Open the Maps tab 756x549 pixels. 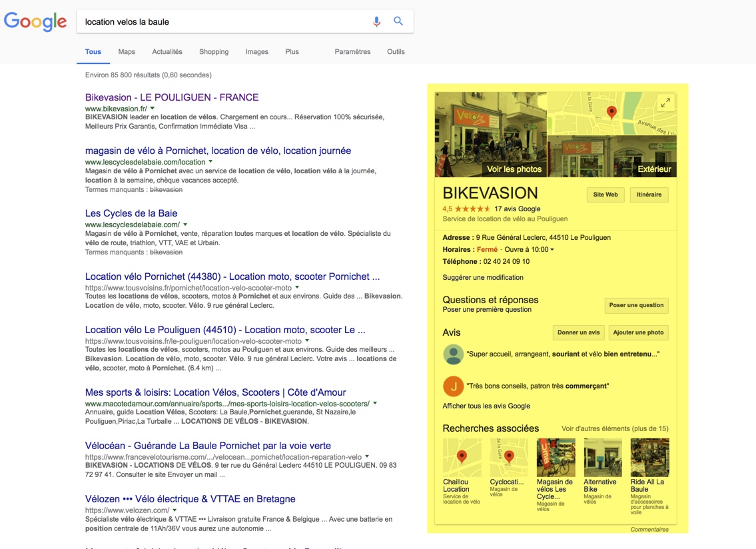(x=127, y=51)
